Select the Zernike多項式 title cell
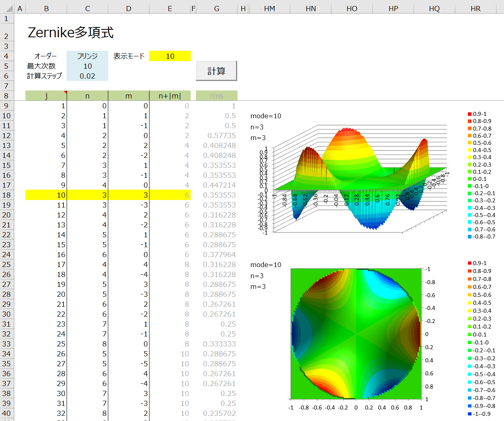The height and width of the screenshot is (421, 504). [71, 33]
